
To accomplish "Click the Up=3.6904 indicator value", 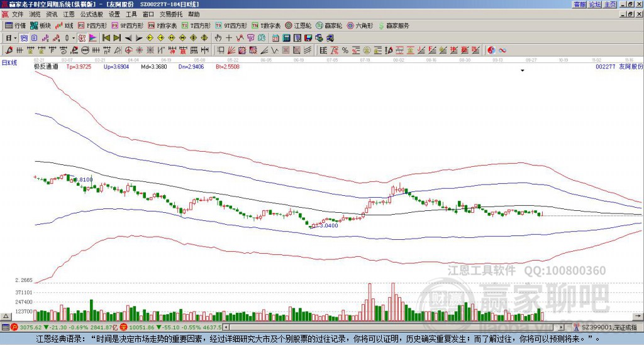I will [116, 66].
